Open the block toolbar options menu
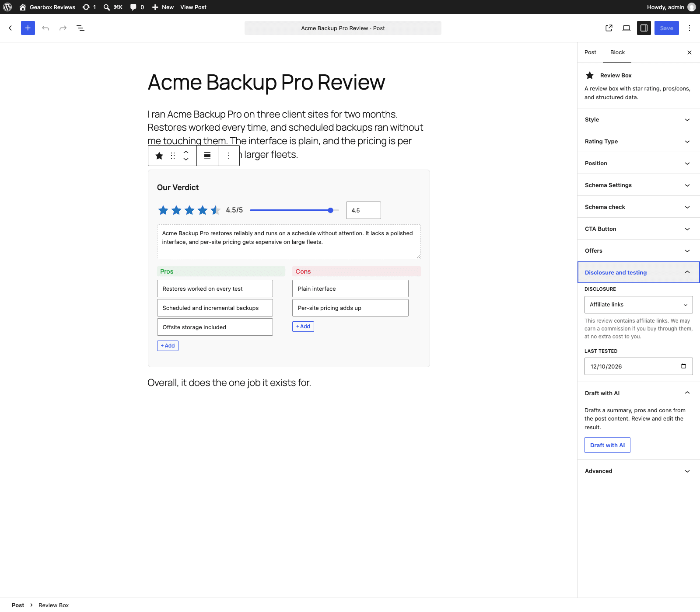 pyautogui.click(x=229, y=156)
